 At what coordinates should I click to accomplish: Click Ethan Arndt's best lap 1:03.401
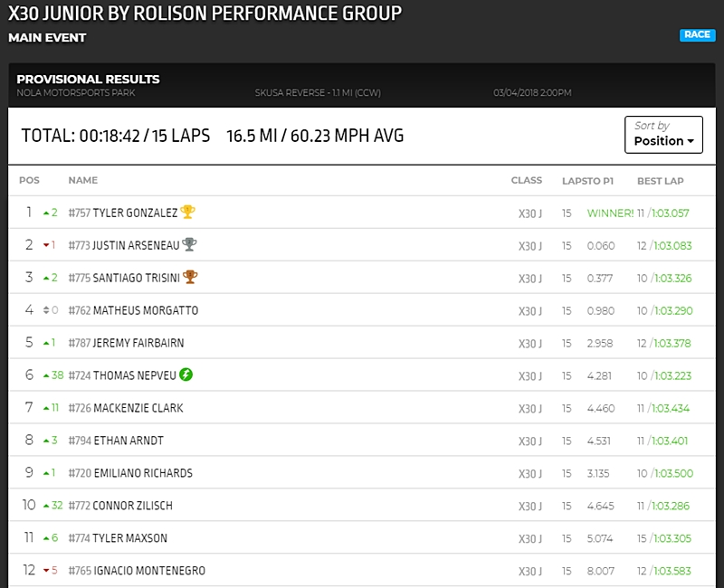pyautogui.click(x=671, y=441)
